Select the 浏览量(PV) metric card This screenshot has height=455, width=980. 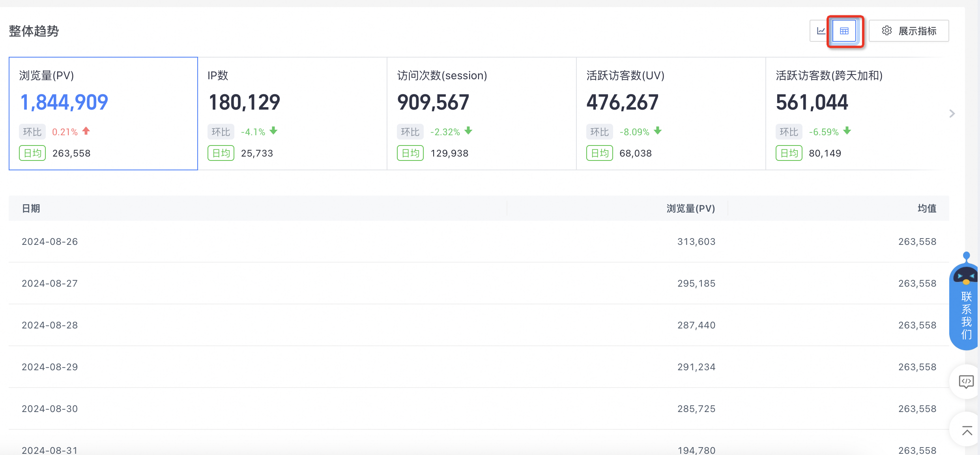click(x=103, y=114)
